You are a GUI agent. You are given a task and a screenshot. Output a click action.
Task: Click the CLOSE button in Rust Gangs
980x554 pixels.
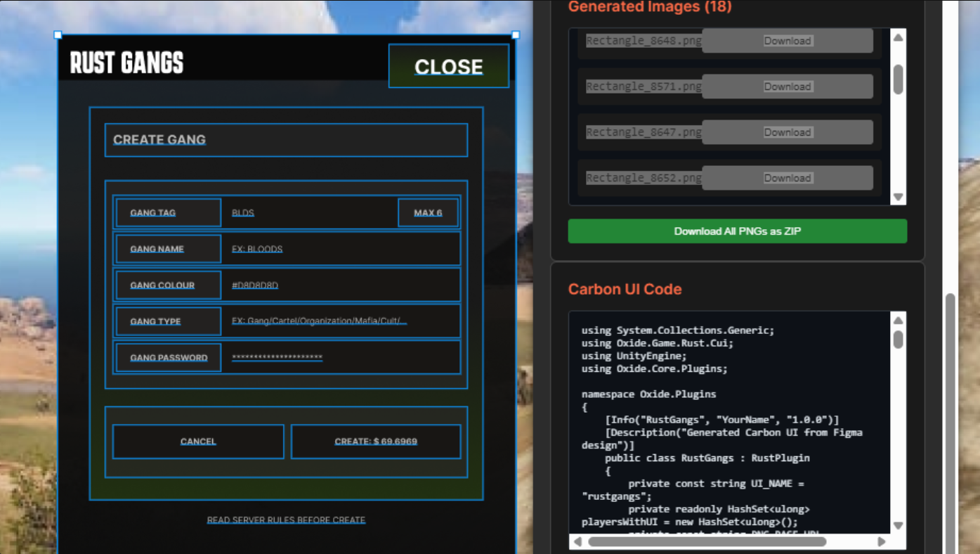[x=448, y=67]
